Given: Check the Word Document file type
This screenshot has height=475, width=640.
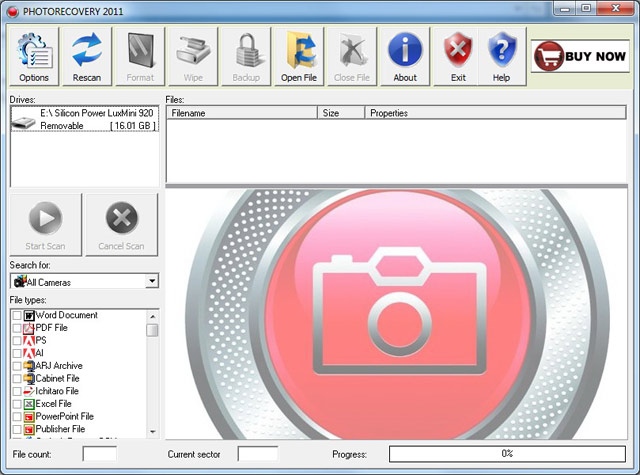Looking at the screenshot, I should coord(17,315).
